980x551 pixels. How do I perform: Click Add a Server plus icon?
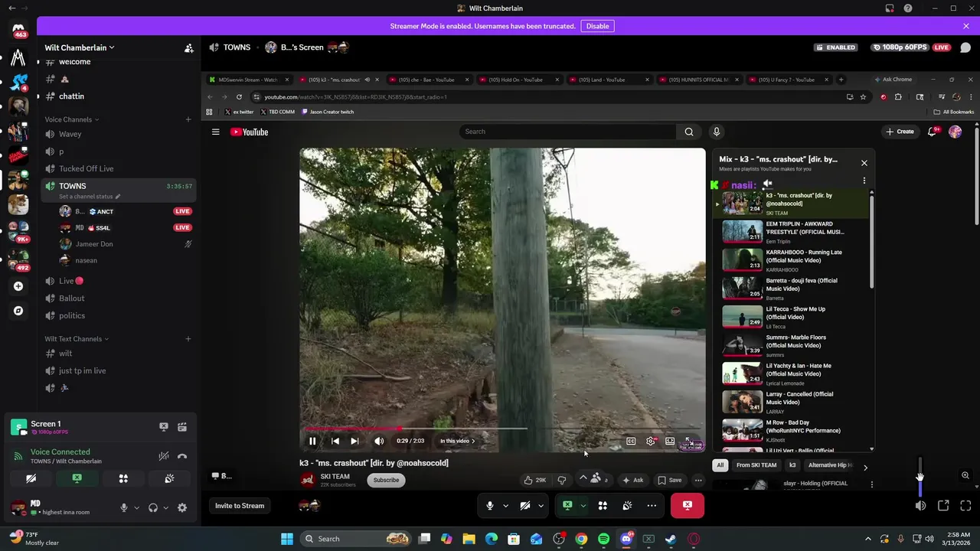(x=18, y=286)
